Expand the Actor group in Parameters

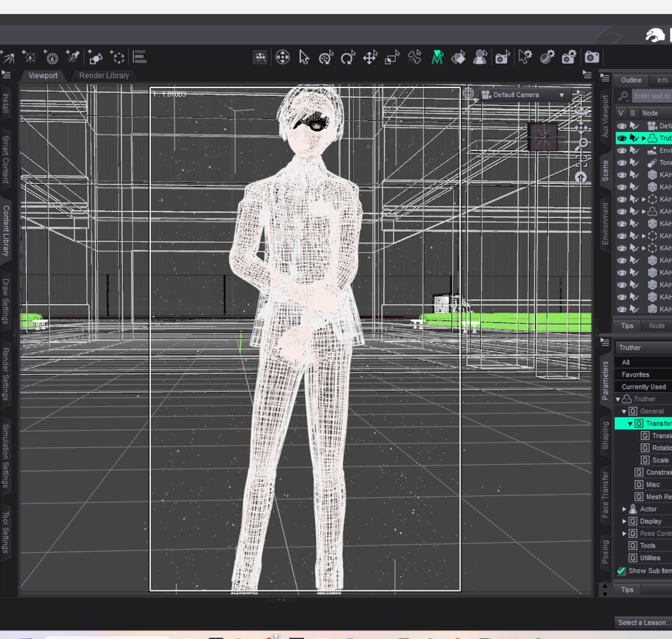pyautogui.click(x=625, y=509)
